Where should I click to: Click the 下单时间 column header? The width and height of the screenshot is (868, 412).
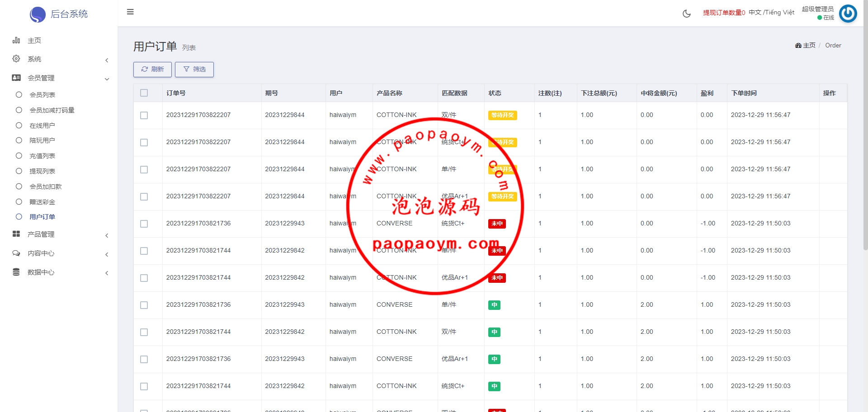[x=744, y=93]
